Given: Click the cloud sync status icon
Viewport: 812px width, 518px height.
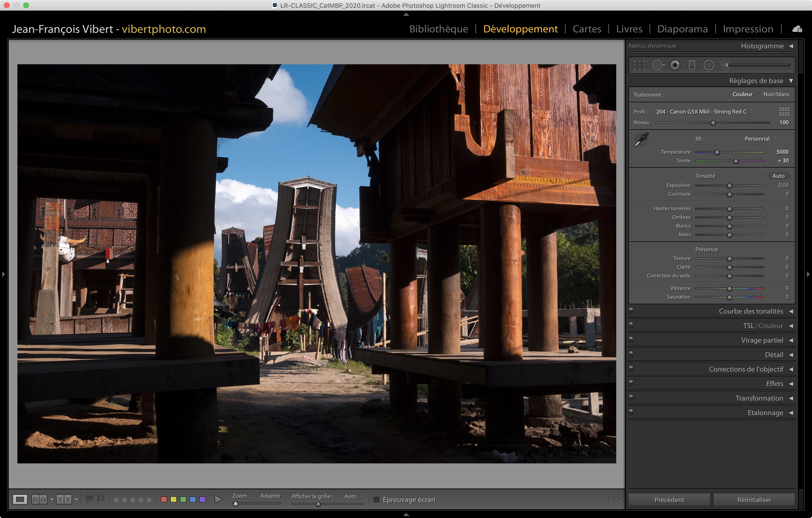Looking at the screenshot, I should 797,29.
